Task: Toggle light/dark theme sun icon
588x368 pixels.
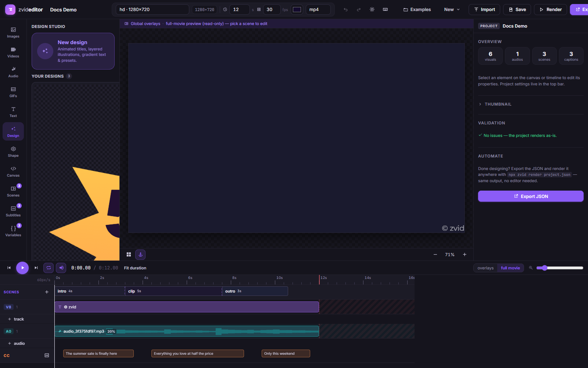Action: 372,10
